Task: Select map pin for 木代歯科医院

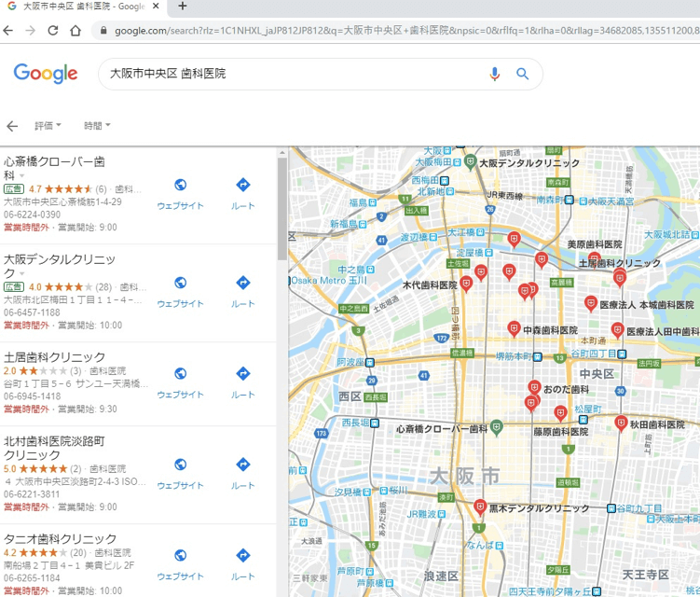Action: [466, 285]
